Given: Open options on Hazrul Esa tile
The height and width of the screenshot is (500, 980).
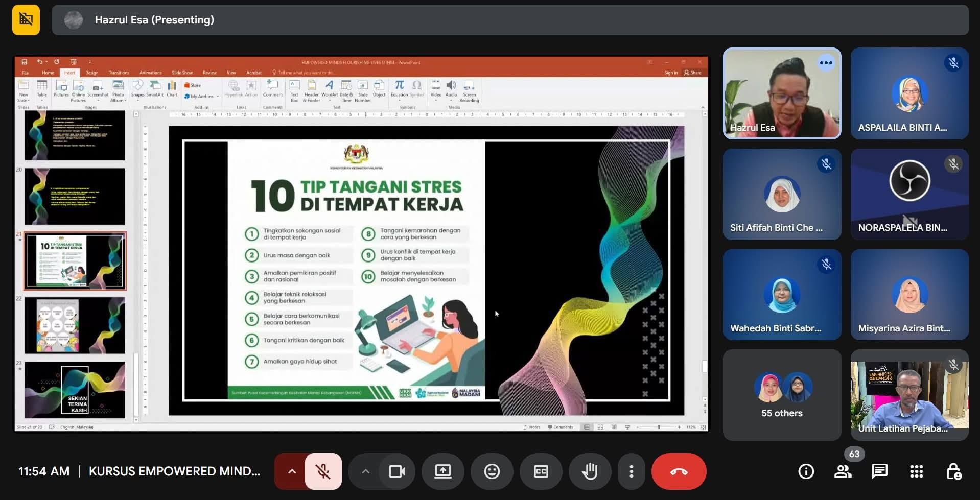Looking at the screenshot, I should point(826,63).
